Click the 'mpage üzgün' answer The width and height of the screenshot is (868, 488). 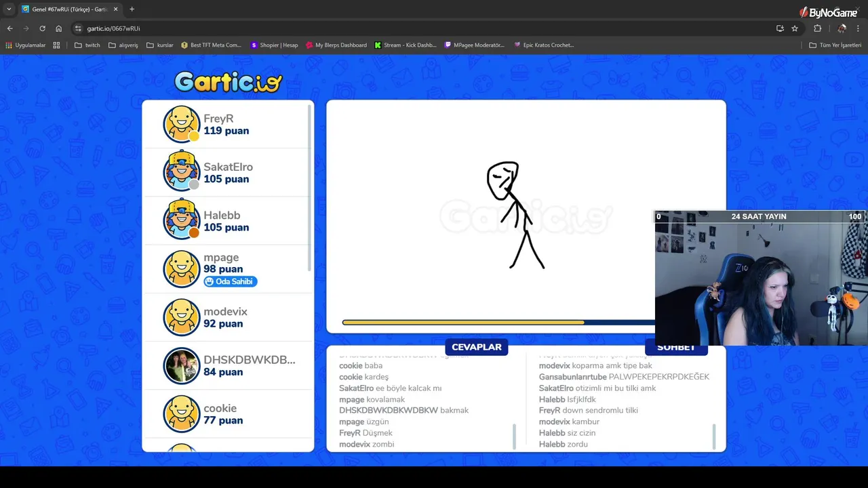(x=364, y=422)
